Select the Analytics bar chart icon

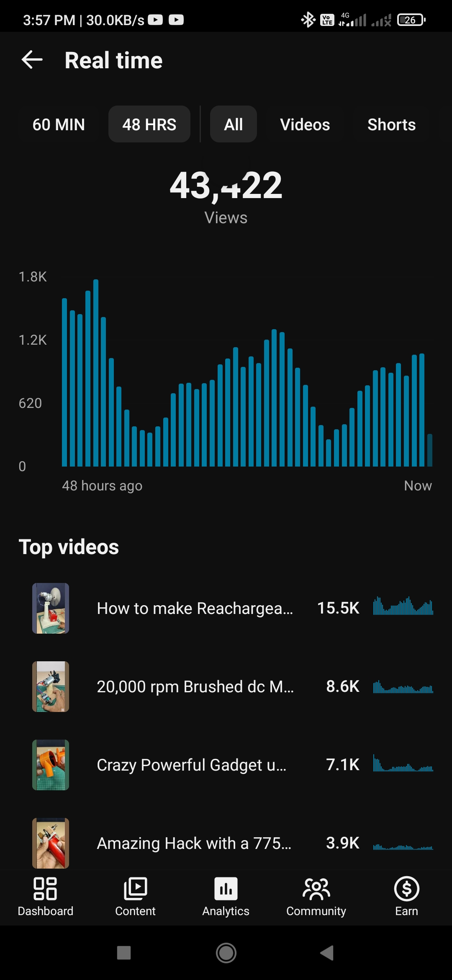point(226,889)
